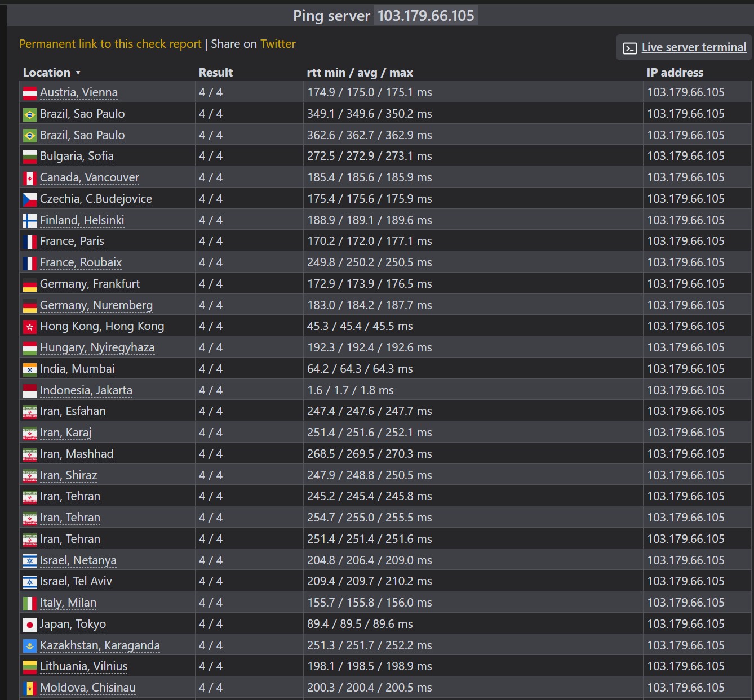Select the 89.4 / 89.5 / 89.6 ms value

pyautogui.click(x=360, y=624)
